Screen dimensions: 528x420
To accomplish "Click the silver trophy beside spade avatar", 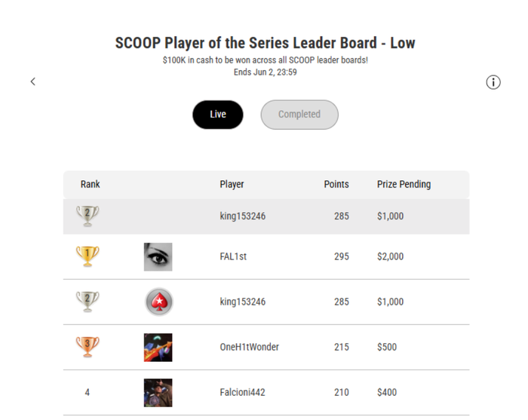I will click(x=87, y=302).
